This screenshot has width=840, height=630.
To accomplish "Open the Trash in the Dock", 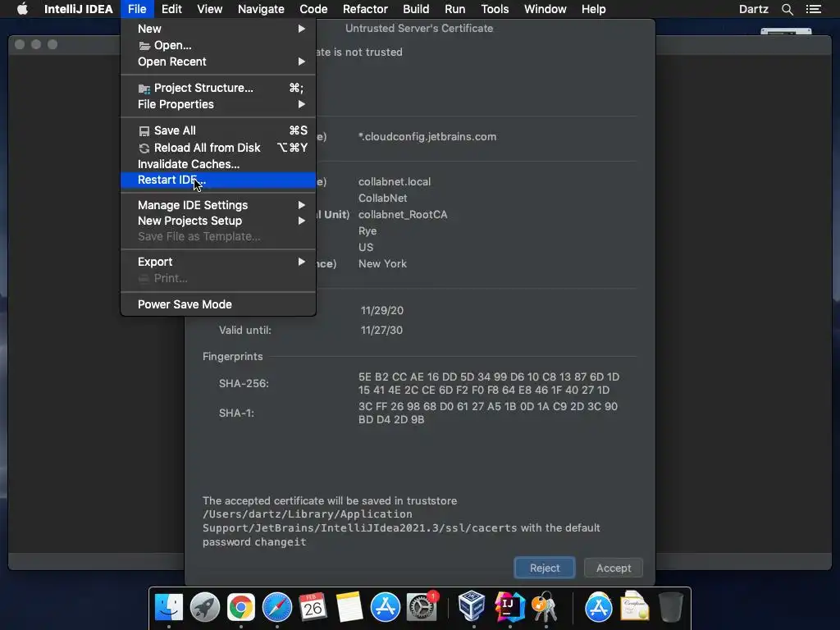I will [671, 607].
